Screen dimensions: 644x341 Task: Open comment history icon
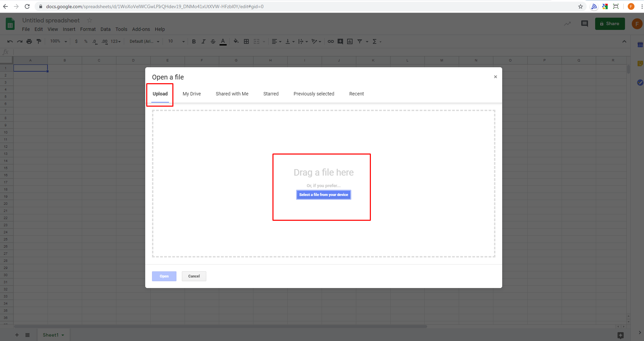tap(584, 23)
